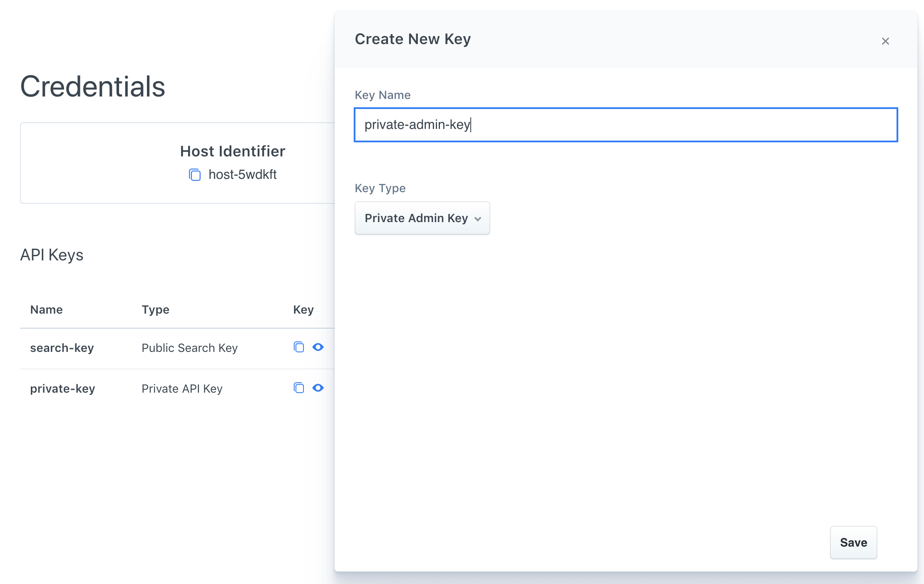The height and width of the screenshot is (584, 924).
Task: Copy the private-key to clipboard
Action: pyautogui.click(x=299, y=388)
